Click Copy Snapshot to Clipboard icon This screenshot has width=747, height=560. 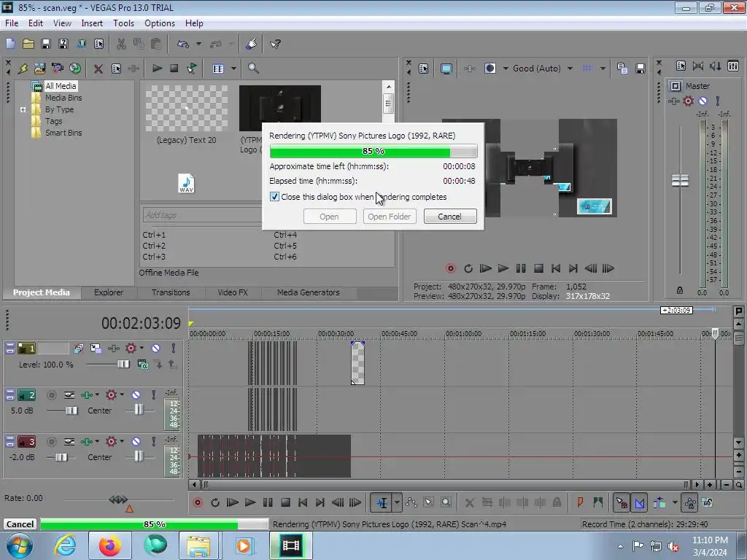click(622, 69)
